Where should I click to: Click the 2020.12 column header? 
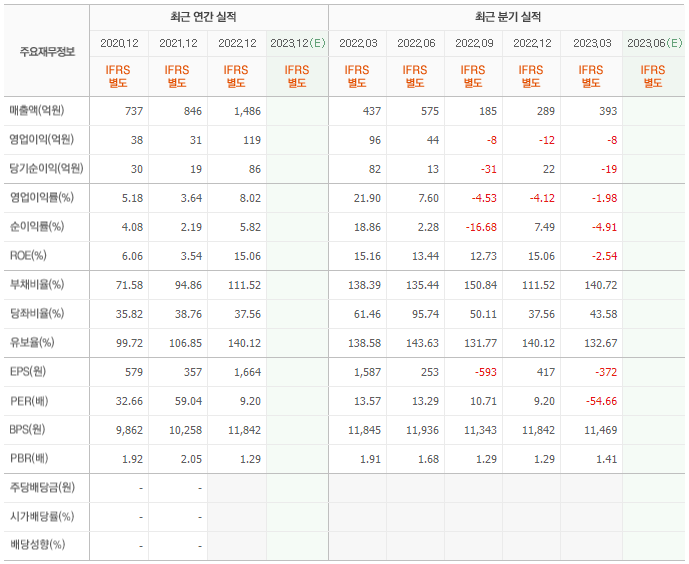(x=119, y=43)
